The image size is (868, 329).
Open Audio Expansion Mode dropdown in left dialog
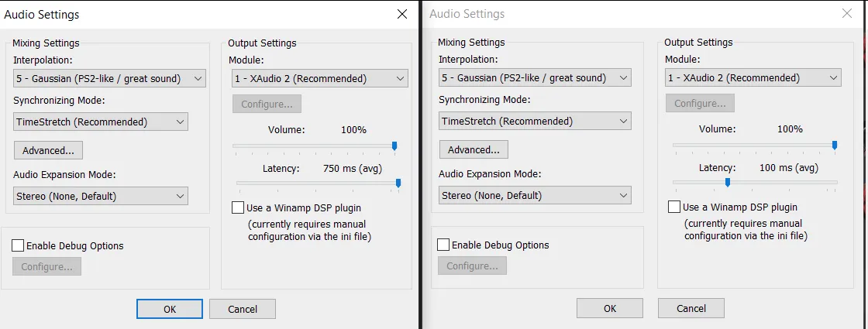pyautogui.click(x=101, y=196)
